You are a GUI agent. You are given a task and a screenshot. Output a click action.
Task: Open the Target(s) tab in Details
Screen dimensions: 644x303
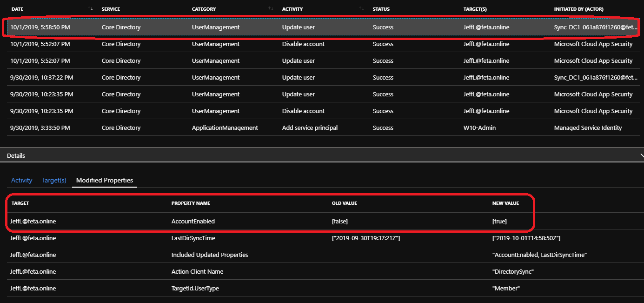[54, 180]
